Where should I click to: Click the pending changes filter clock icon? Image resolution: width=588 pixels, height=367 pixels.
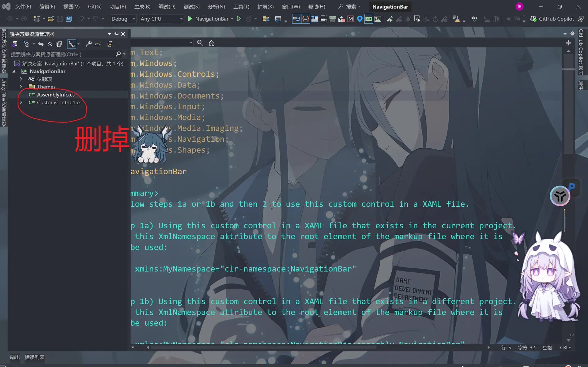pos(27,44)
